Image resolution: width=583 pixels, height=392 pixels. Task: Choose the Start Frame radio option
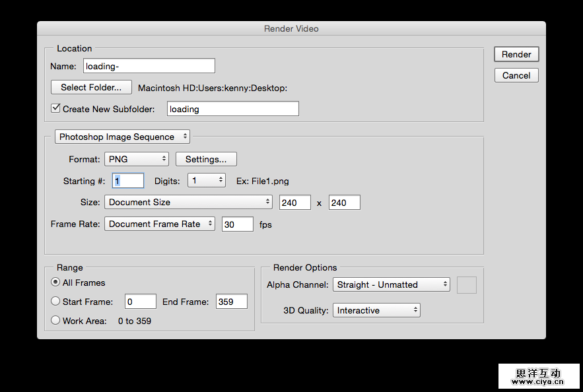point(56,302)
